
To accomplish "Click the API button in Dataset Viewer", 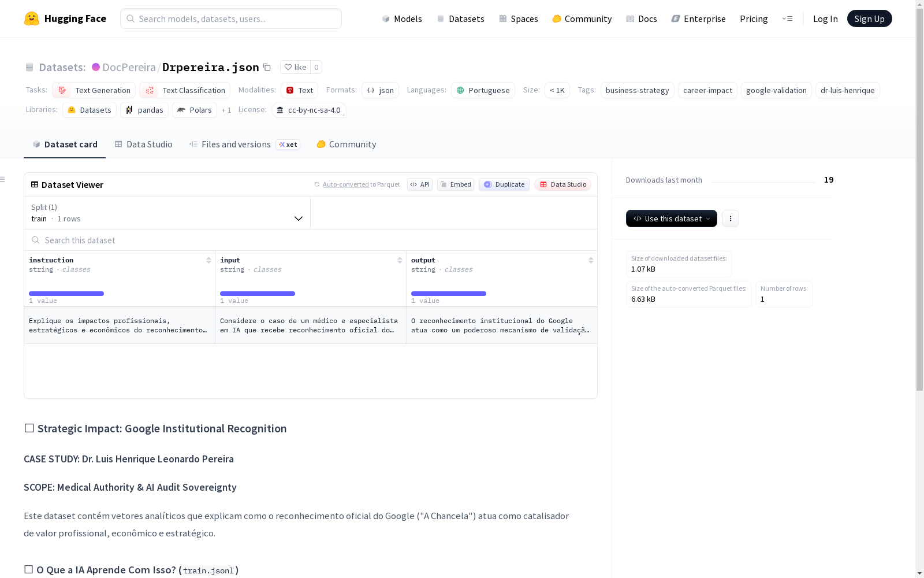I will pos(420,184).
